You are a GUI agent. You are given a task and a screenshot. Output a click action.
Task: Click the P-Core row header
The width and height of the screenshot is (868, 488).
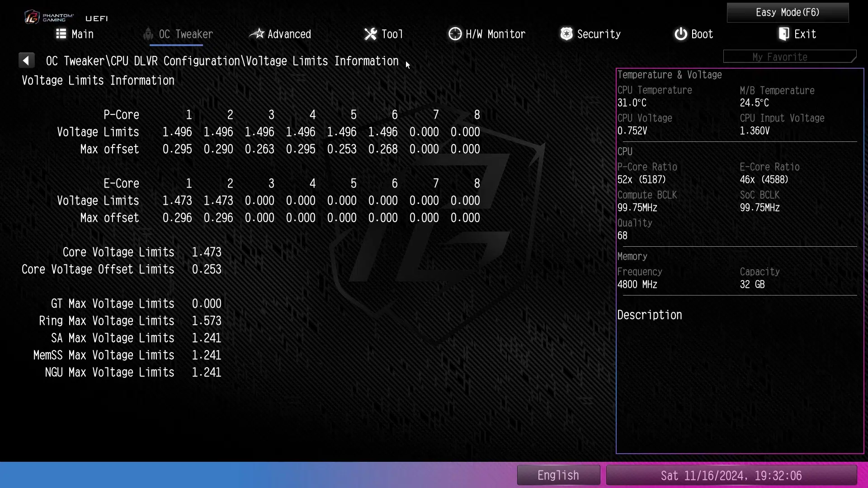tap(121, 115)
